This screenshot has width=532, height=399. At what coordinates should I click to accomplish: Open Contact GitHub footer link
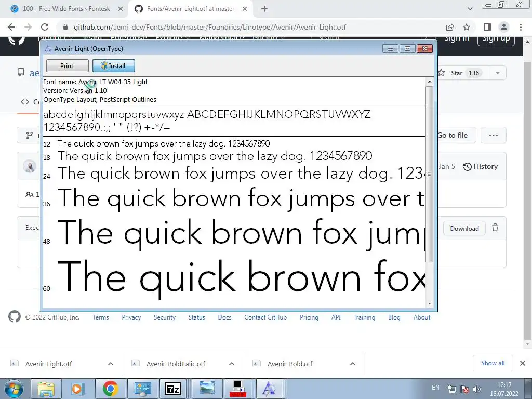[x=265, y=317]
